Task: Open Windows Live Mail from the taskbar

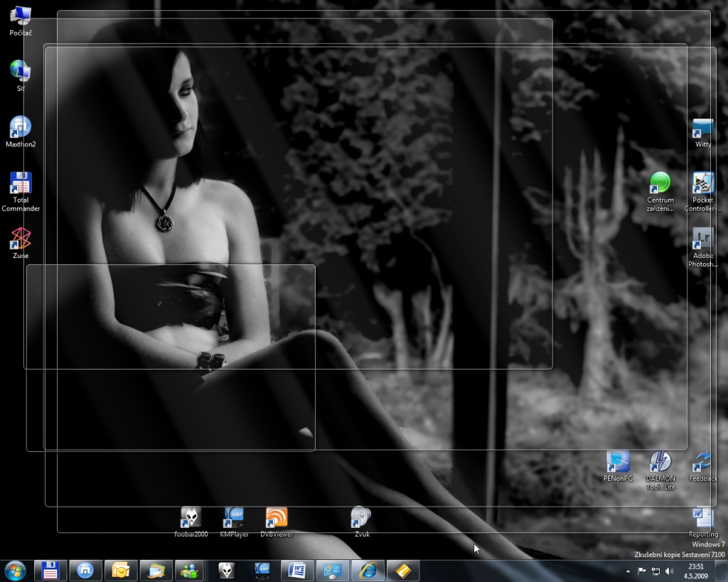Action: (156, 571)
